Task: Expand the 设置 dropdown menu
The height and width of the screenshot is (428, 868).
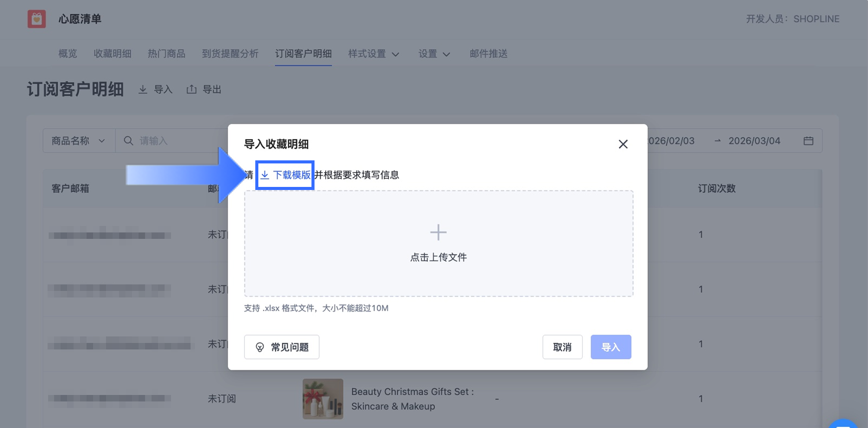Action: click(x=434, y=54)
